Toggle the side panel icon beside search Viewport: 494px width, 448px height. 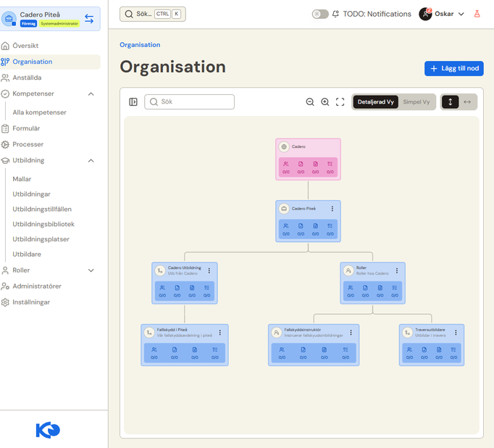[133, 101]
